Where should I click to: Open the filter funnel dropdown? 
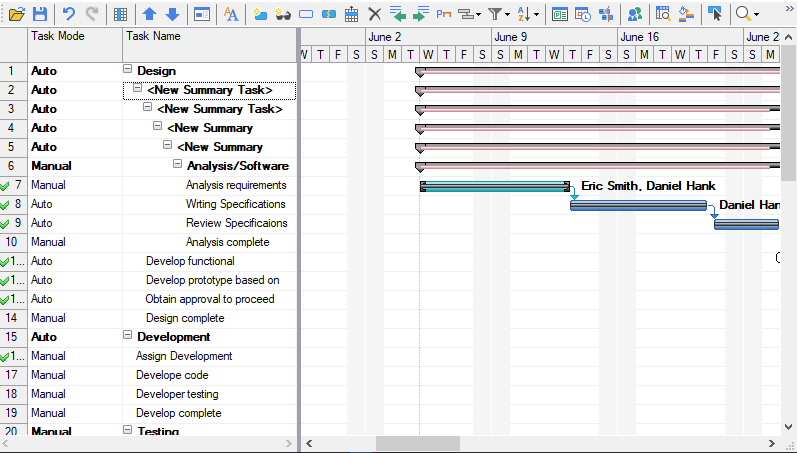500,14
